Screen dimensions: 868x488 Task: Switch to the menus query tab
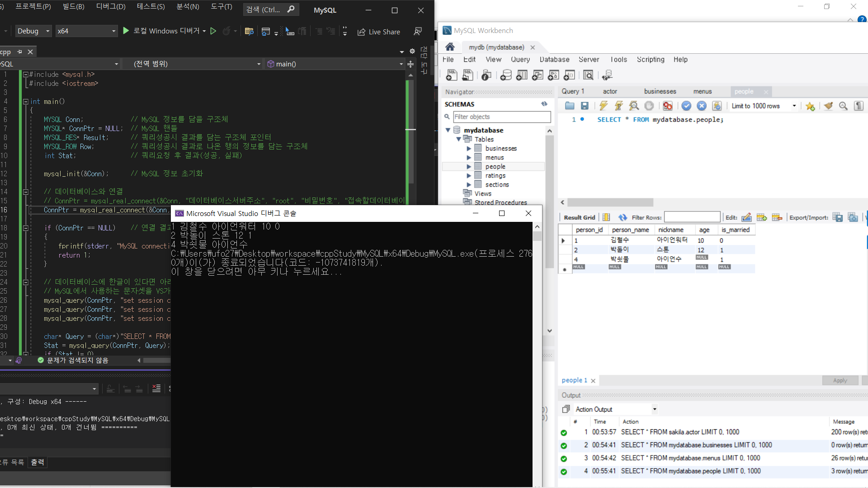(x=703, y=91)
